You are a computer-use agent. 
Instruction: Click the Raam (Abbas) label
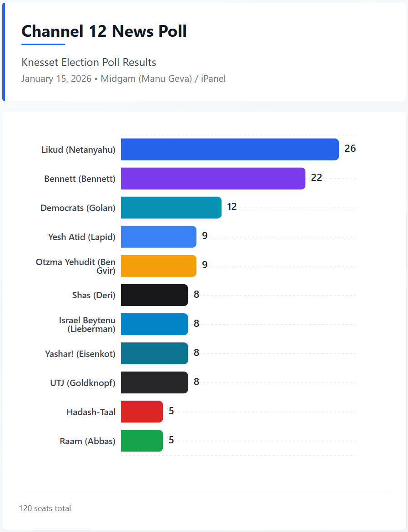click(87, 441)
